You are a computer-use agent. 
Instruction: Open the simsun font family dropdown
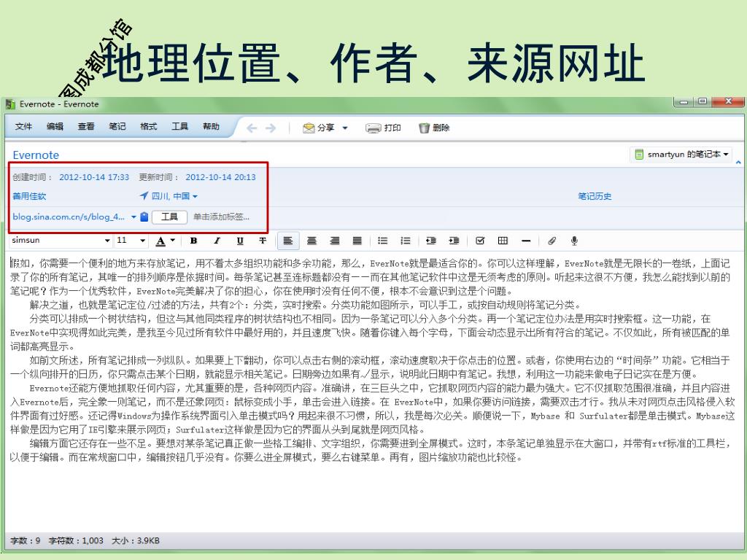[x=61, y=241]
